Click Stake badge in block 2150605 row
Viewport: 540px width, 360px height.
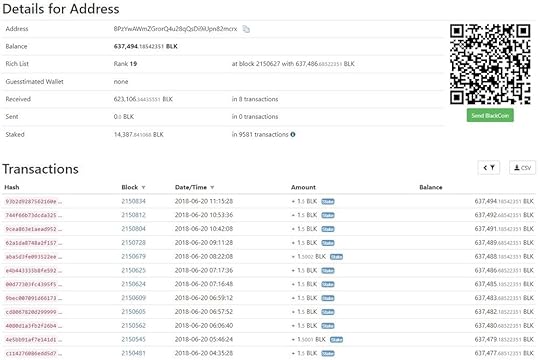pos(328,312)
